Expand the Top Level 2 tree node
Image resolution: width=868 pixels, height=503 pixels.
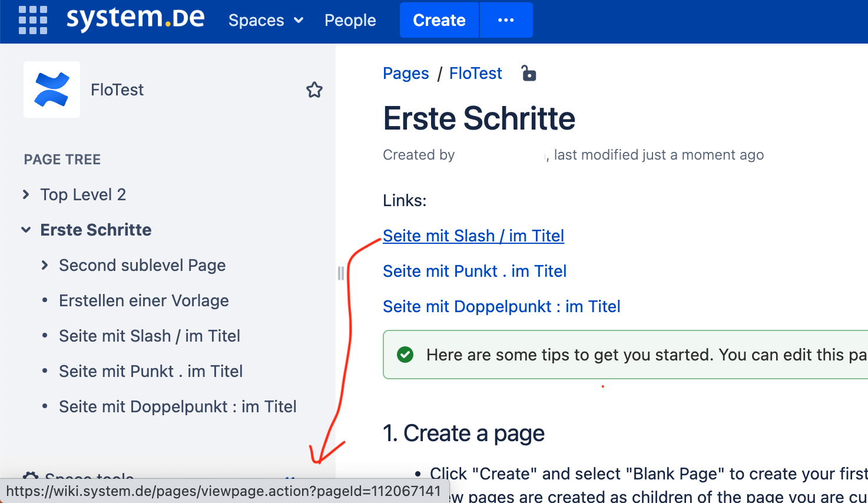26,194
